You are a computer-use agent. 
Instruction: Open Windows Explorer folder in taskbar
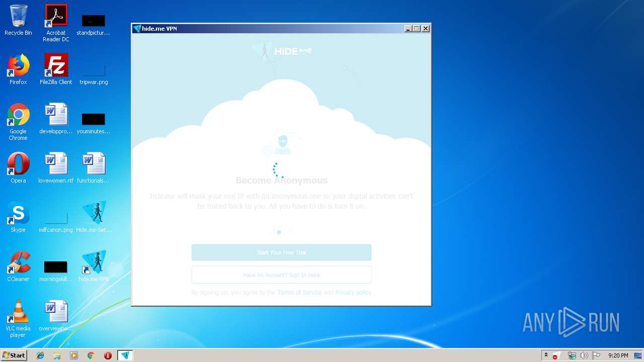click(57, 355)
